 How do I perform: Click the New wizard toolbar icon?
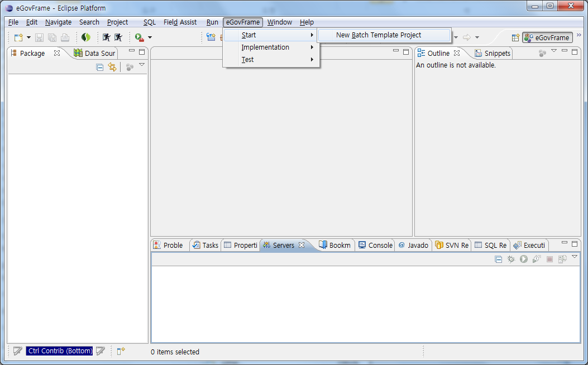pos(17,37)
